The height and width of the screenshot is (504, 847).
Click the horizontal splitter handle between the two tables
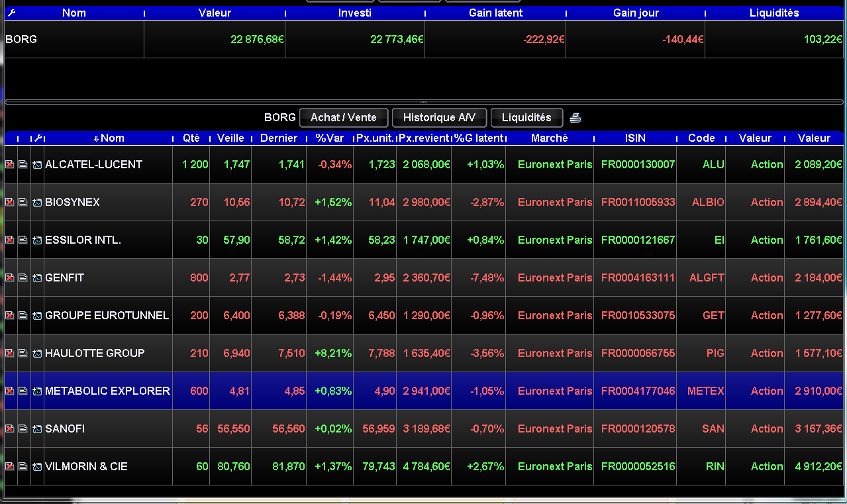[x=424, y=102]
